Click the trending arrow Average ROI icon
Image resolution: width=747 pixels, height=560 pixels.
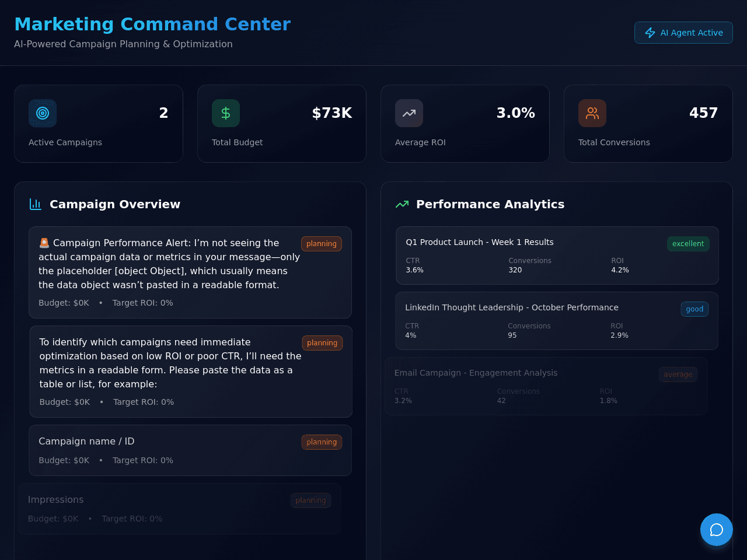point(409,113)
